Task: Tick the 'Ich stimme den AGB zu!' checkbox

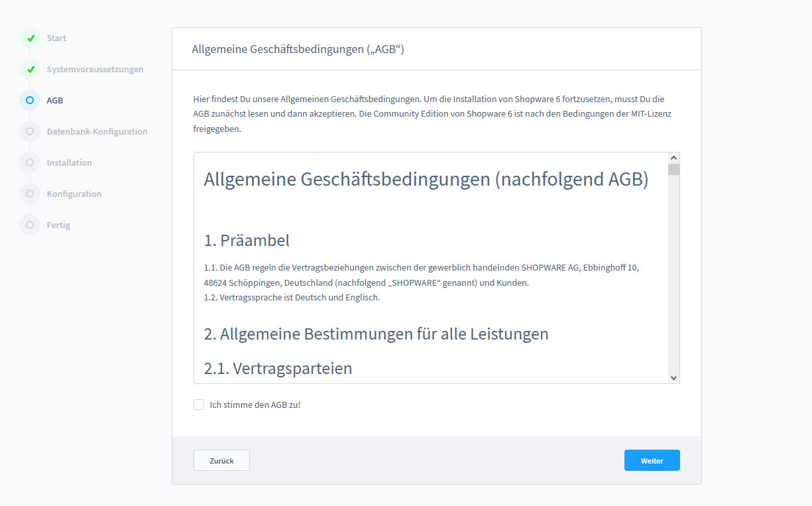Action: (x=199, y=405)
